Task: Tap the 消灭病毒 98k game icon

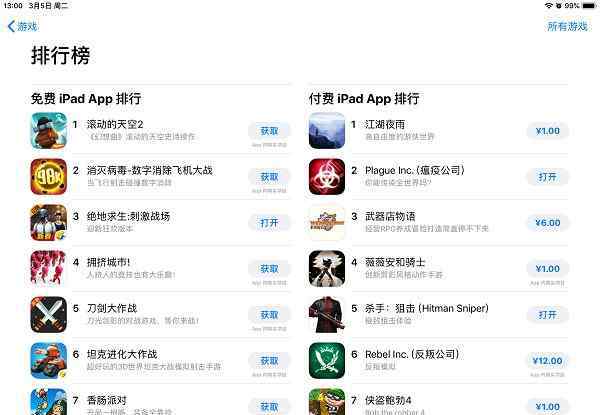Action: coord(49,177)
